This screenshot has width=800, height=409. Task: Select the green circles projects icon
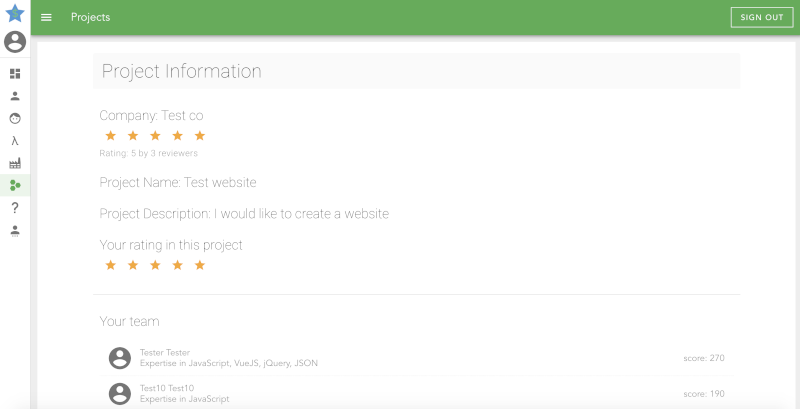(15, 185)
